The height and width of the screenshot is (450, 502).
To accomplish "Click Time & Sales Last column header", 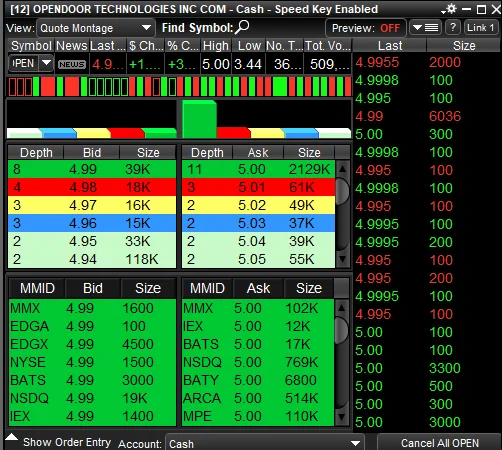I will click(x=390, y=46).
